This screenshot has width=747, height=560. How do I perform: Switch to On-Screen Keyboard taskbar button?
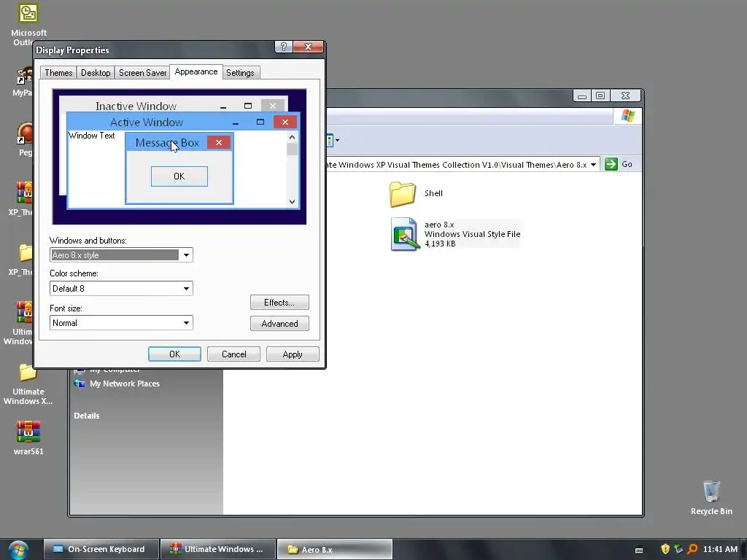pyautogui.click(x=101, y=549)
